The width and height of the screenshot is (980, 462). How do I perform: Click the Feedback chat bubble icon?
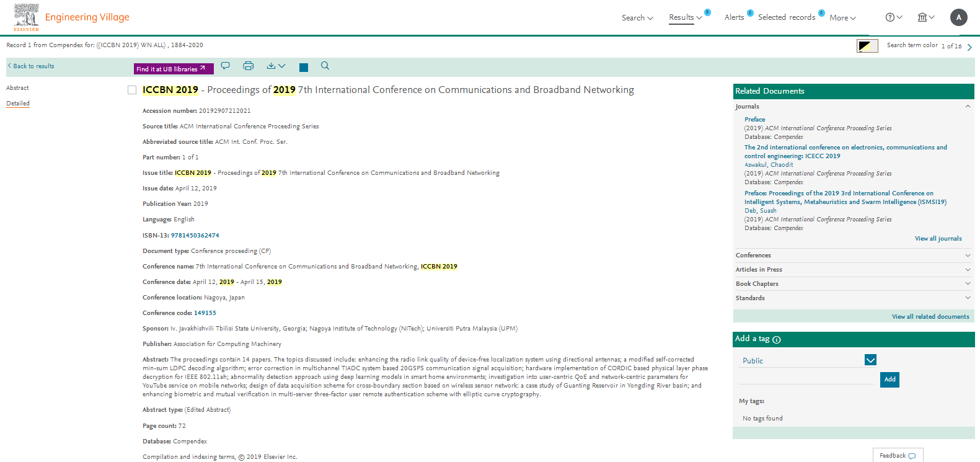[x=912, y=456]
